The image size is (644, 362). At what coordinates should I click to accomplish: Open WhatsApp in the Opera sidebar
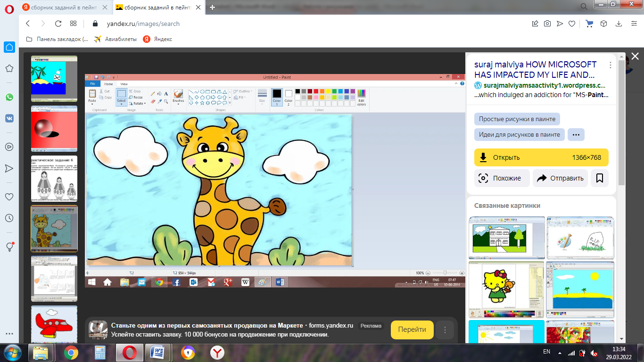click(x=9, y=97)
